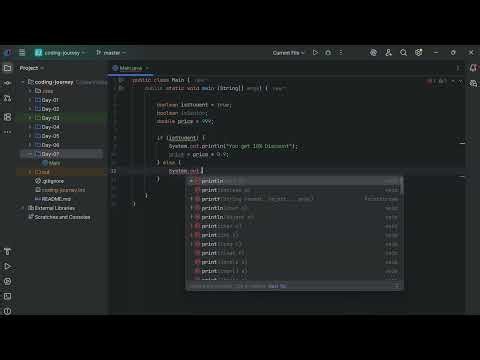
Task: Expand the Day-04 folder arrow
Action: pyautogui.click(x=30, y=127)
